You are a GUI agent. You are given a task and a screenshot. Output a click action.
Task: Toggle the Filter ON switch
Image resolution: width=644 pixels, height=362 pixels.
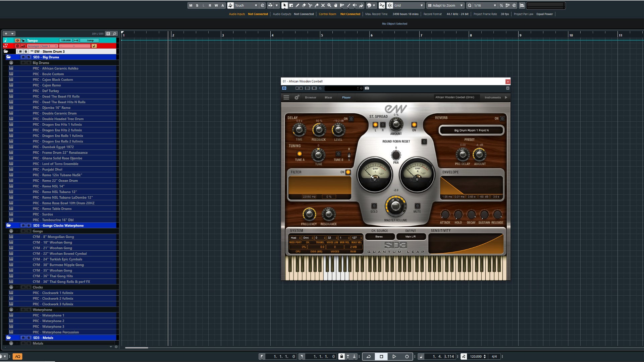click(x=348, y=172)
